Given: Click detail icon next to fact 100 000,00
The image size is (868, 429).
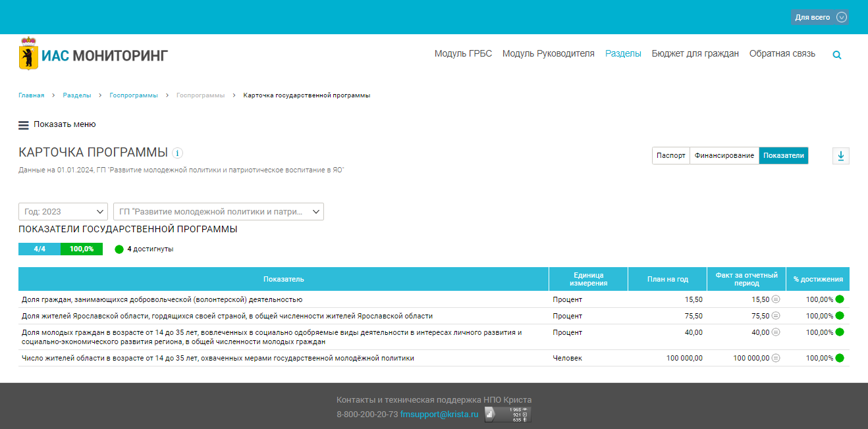Looking at the screenshot, I should (776, 358).
